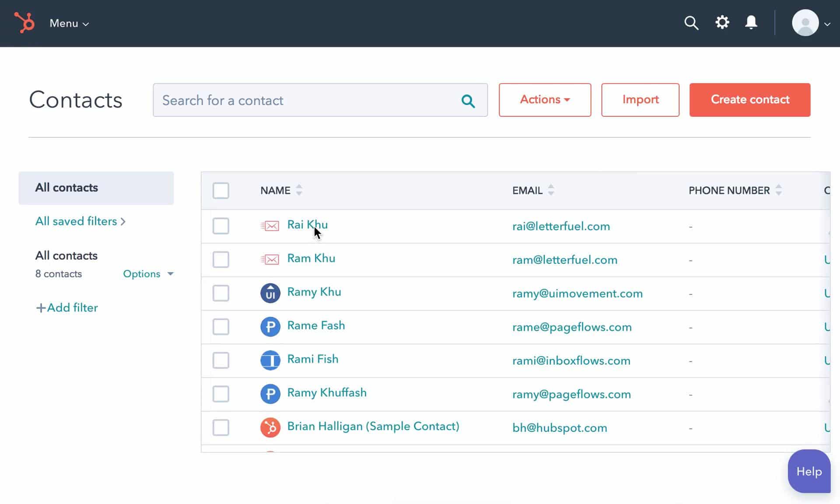The width and height of the screenshot is (840, 504).
Task: Click Create contact button
Action: pyautogui.click(x=750, y=100)
